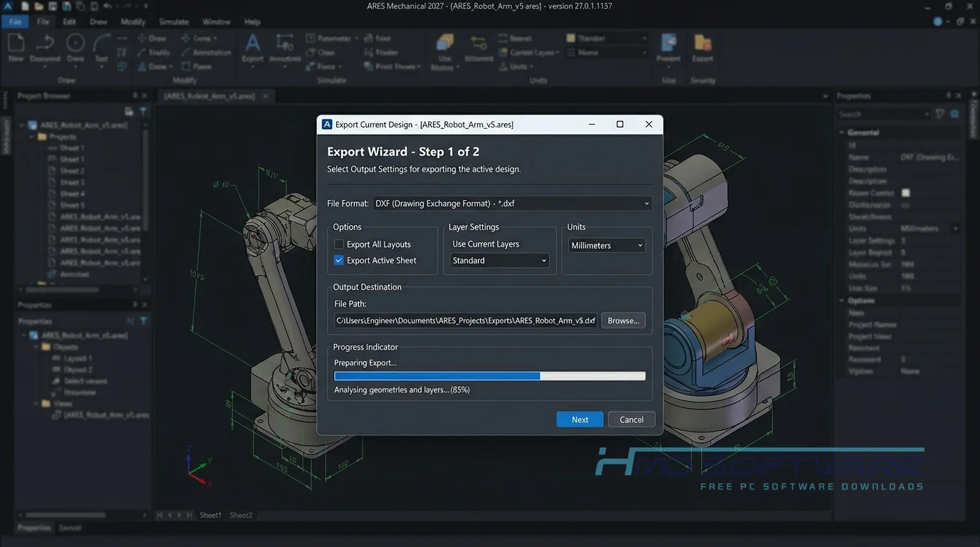This screenshot has width=980, height=547.
Task: Click the export progress bar
Action: (x=490, y=376)
